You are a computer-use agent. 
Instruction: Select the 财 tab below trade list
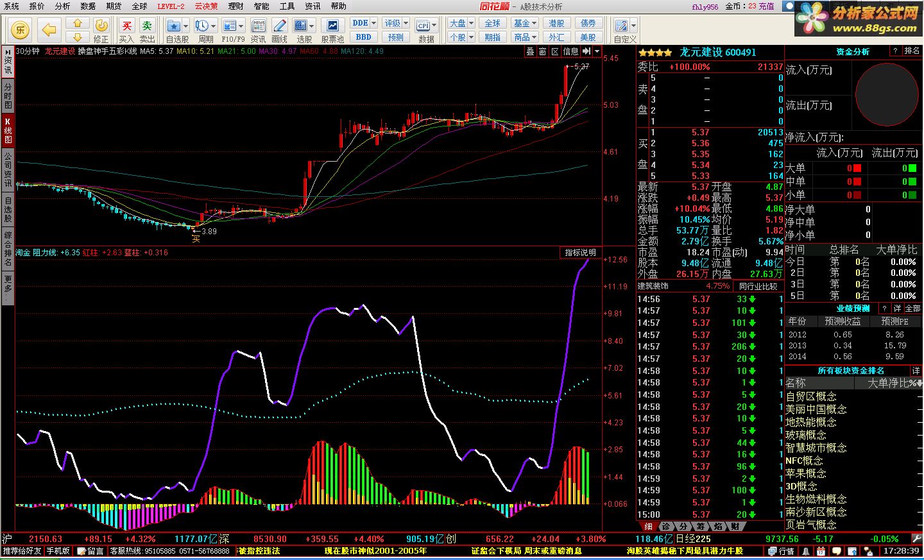point(735,526)
